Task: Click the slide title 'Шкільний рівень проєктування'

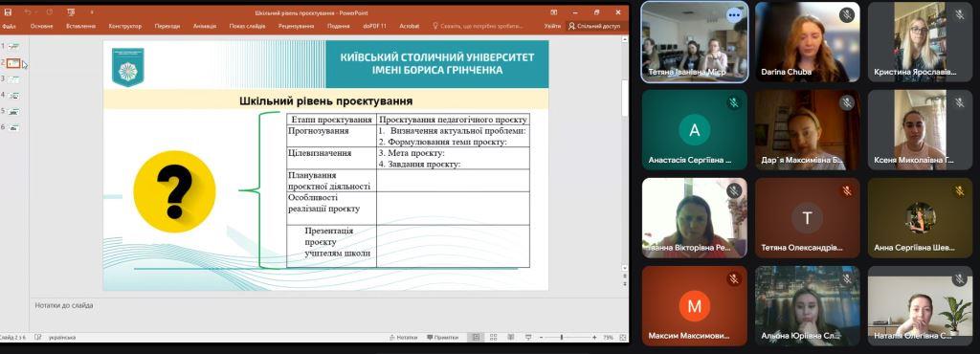Action: [x=325, y=101]
